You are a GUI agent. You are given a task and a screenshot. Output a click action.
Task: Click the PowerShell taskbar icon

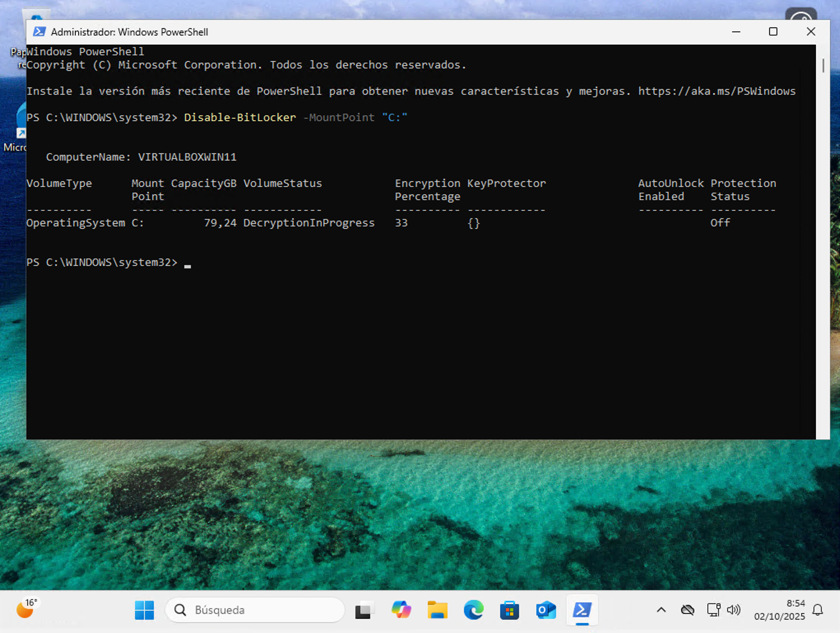582,610
